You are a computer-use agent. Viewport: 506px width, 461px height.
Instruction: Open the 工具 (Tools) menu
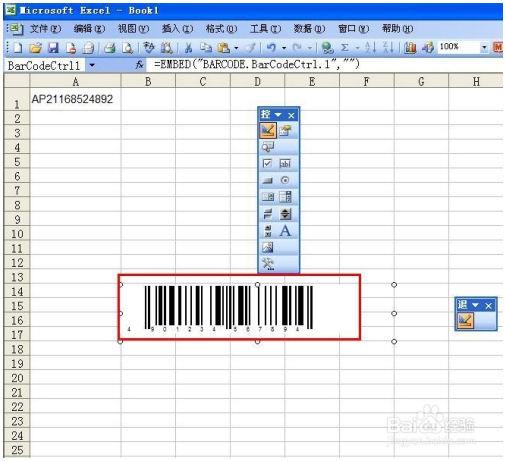point(265,29)
